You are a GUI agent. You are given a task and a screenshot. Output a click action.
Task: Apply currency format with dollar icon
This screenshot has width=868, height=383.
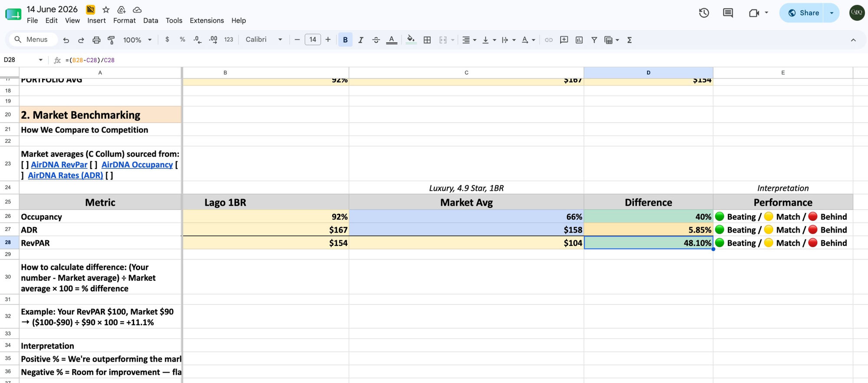click(x=167, y=40)
